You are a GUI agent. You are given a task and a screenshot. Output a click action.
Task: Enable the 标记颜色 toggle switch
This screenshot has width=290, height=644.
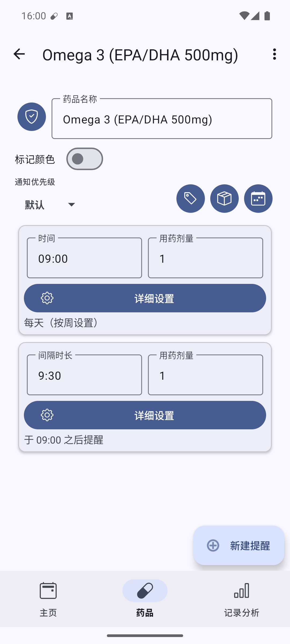point(85,159)
